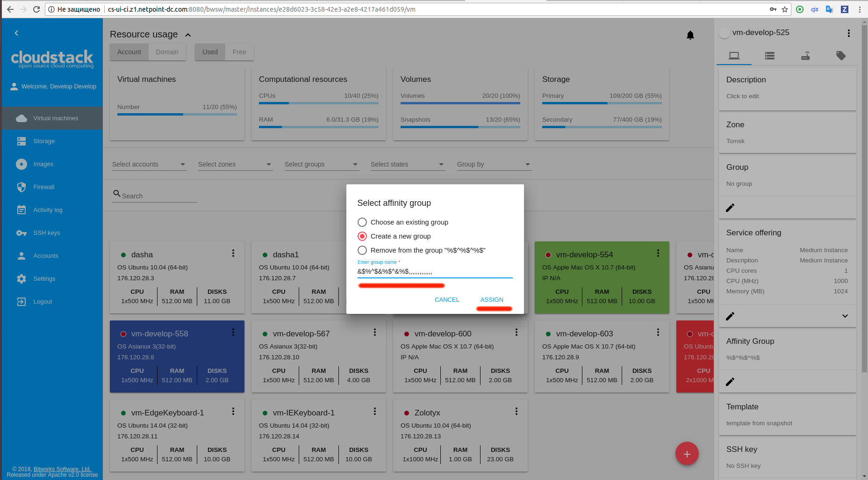Click the search magnifier icon

point(117,193)
